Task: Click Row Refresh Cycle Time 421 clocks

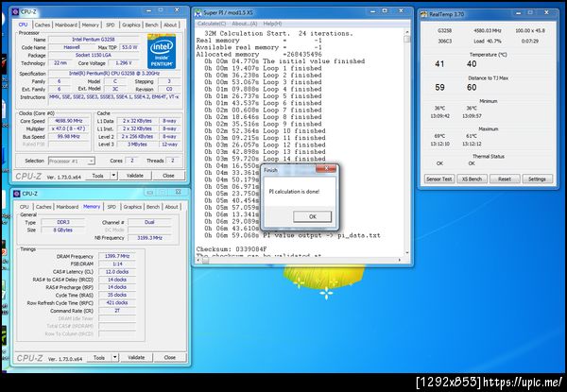Action: coord(117,303)
